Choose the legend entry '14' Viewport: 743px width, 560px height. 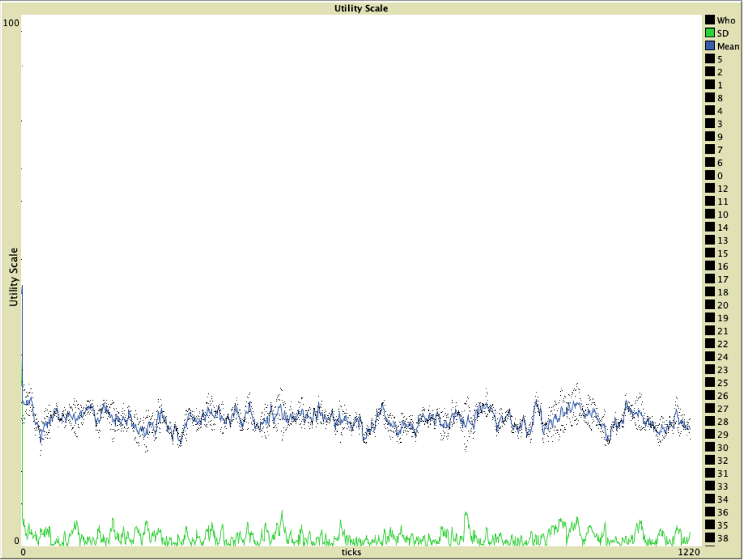tap(716, 227)
